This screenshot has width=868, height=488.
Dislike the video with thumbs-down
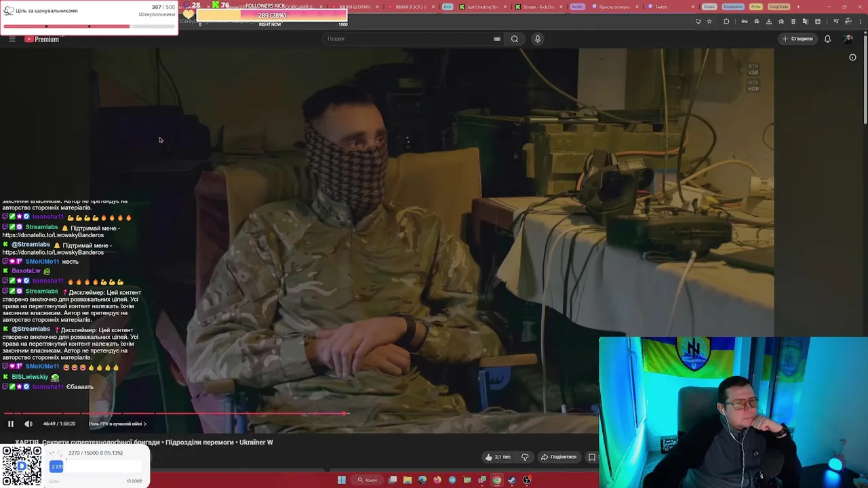tap(524, 457)
